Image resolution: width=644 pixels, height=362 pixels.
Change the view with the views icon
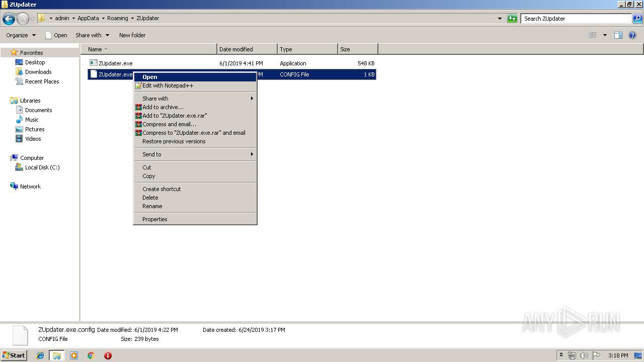[593, 35]
